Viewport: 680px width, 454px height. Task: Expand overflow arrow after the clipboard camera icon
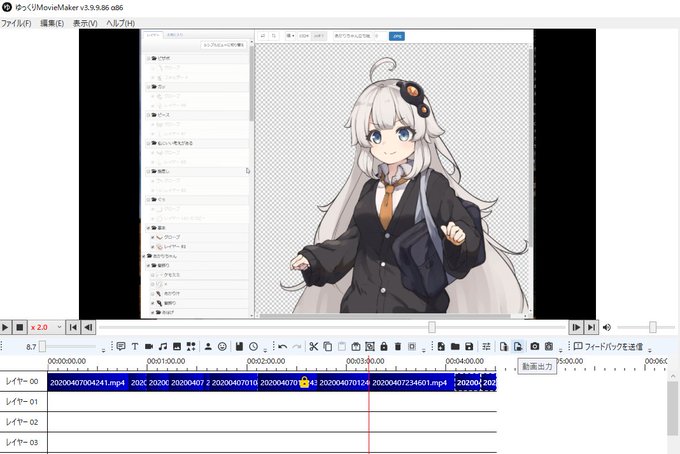tap(560, 349)
